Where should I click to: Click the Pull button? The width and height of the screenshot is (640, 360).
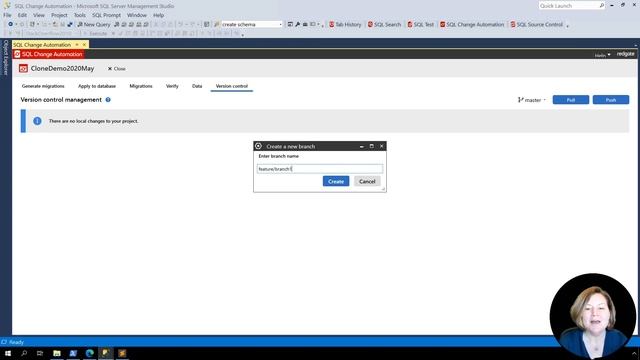pos(571,100)
